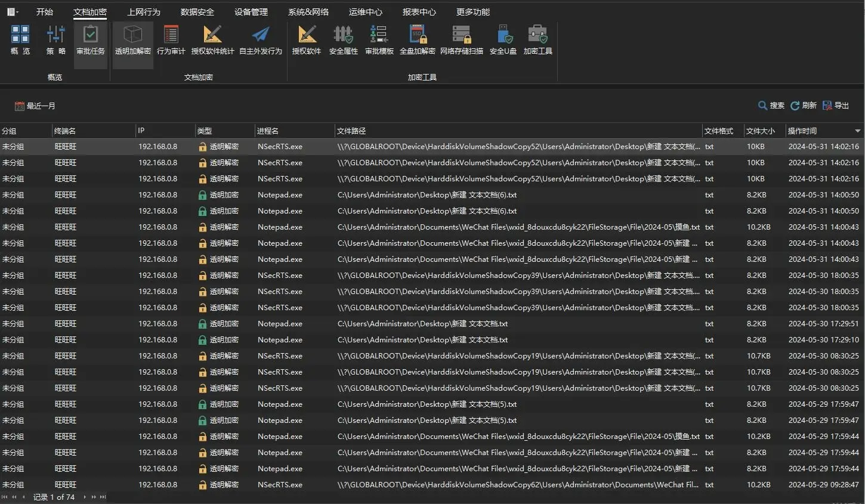
Task: Open the 安全属性 security attributes icon
Action: pos(343,35)
